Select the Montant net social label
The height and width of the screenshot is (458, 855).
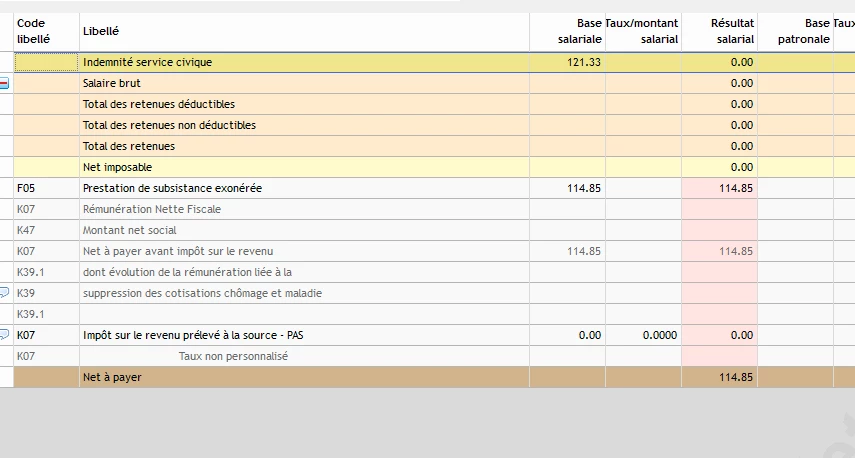pos(129,230)
